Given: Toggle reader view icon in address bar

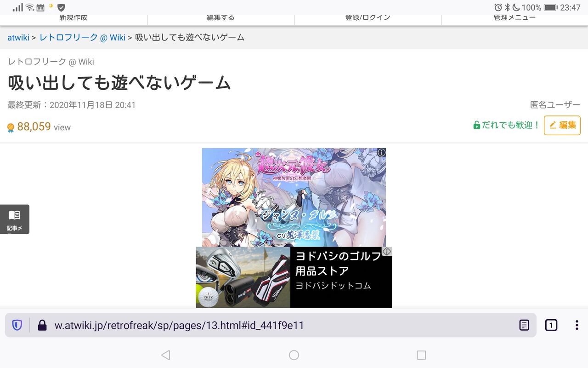Looking at the screenshot, I should click(x=524, y=326).
